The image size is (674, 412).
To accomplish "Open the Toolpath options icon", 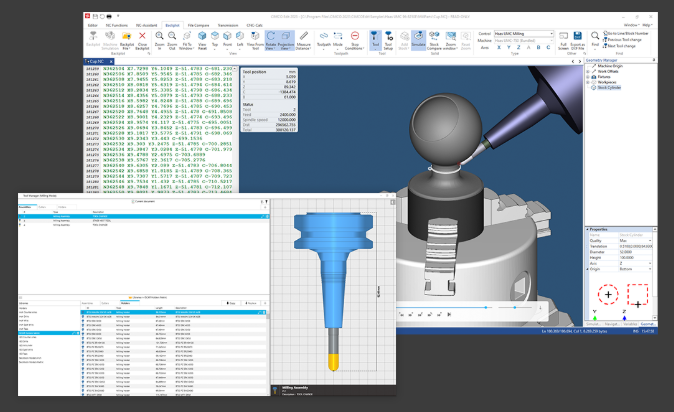I will point(324,36).
